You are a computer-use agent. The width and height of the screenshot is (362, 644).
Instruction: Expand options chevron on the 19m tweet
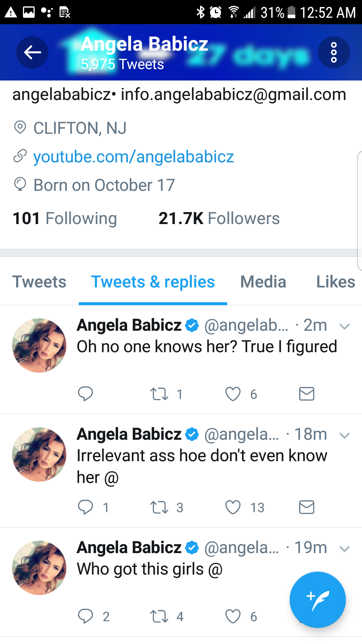345,549
